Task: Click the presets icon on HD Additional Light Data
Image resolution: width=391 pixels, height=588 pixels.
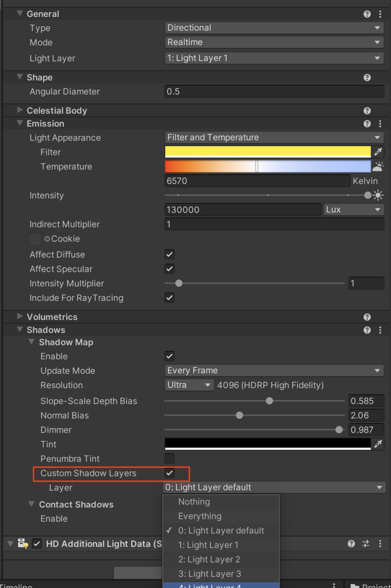Action: (366, 544)
